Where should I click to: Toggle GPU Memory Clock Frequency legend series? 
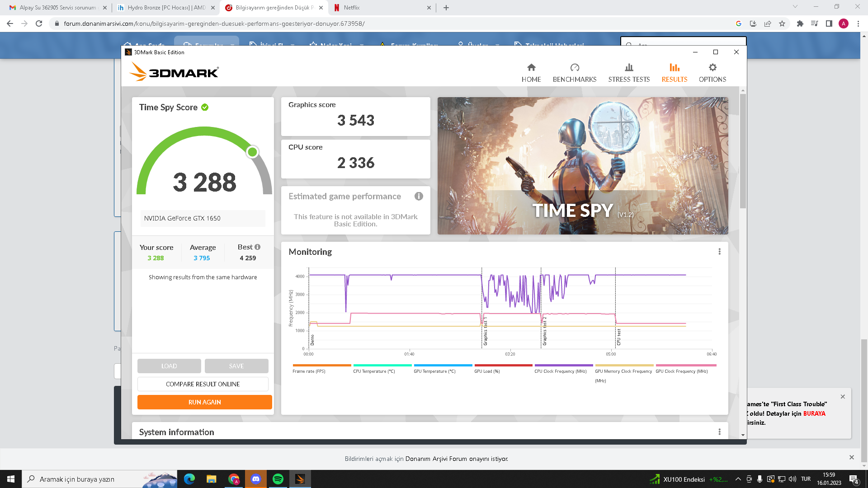624,373
